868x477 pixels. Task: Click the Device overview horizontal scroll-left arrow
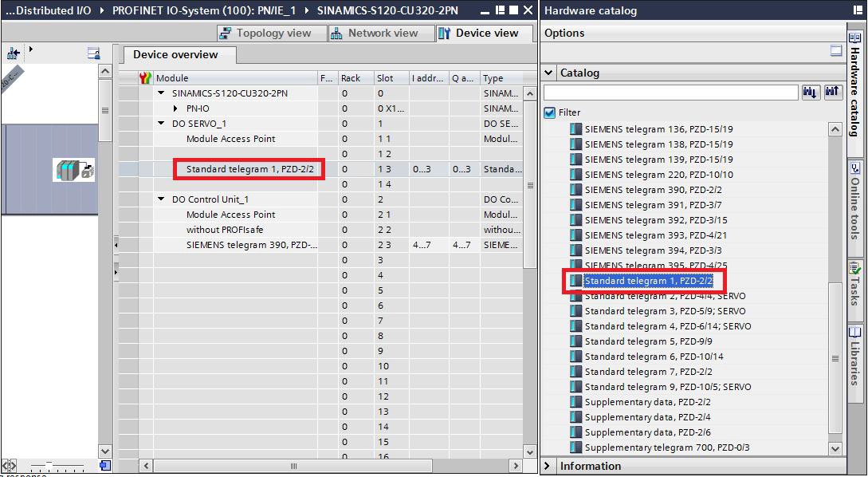[x=147, y=466]
